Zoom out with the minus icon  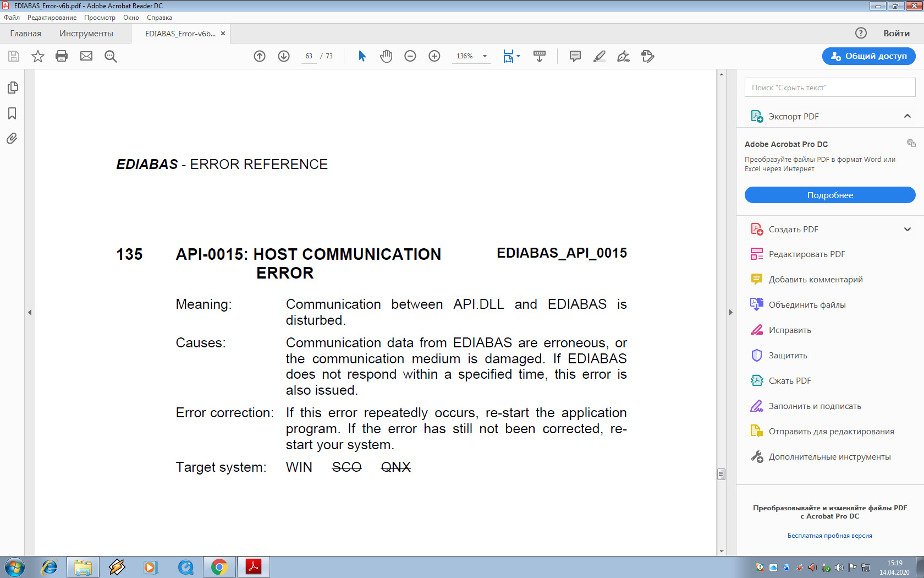click(x=410, y=56)
